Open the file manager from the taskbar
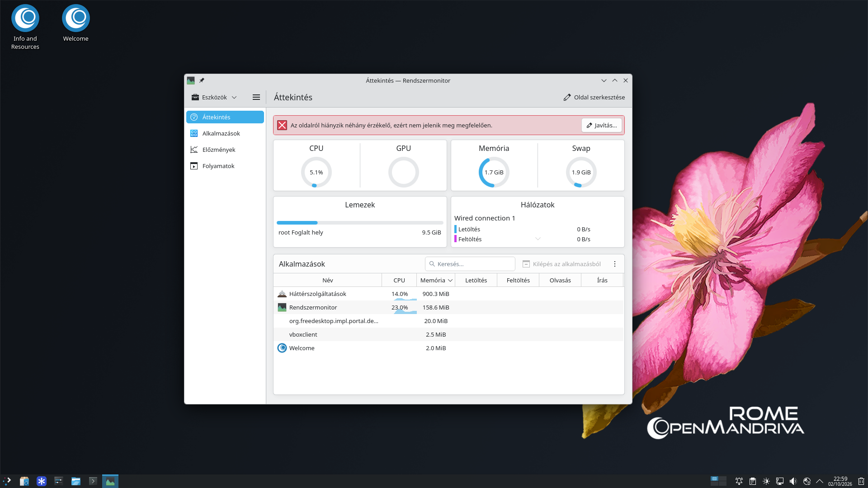Viewport: 868px width, 488px height. click(x=76, y=481)
